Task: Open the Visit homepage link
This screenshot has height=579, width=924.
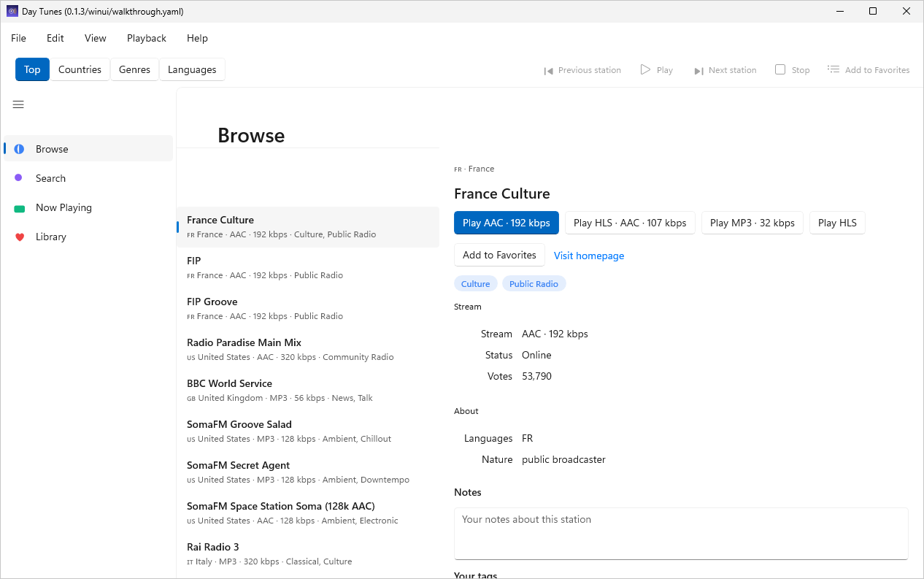Action: point(589,256)
